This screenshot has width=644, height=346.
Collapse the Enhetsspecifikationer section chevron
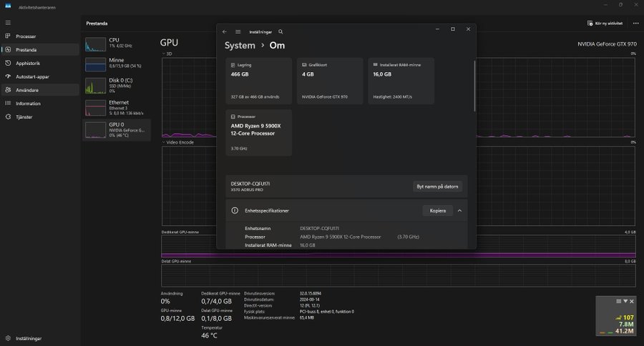coord(459,211)
